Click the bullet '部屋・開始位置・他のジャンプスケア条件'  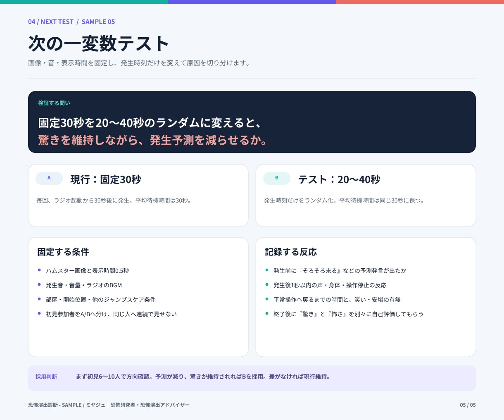click(101, 300)
